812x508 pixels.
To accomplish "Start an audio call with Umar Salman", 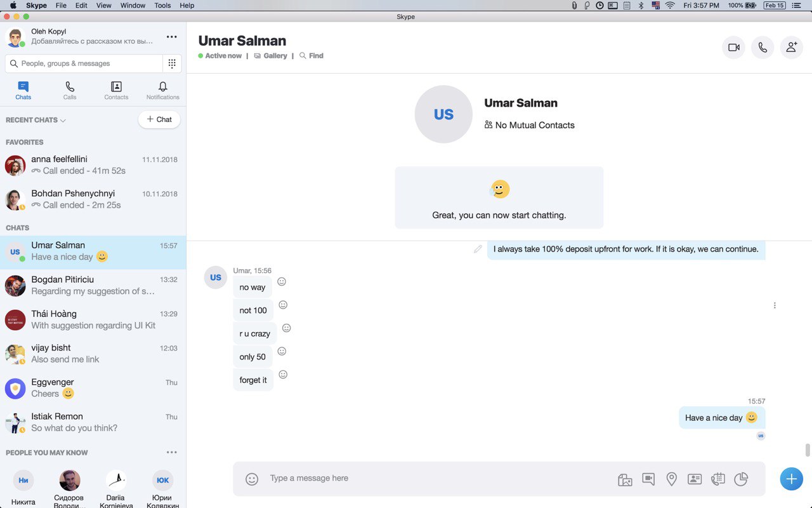I will (x=763, y=48).
